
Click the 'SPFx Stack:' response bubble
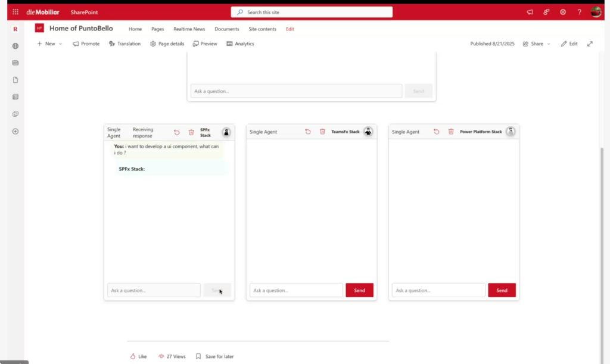[x=171, y=169]
